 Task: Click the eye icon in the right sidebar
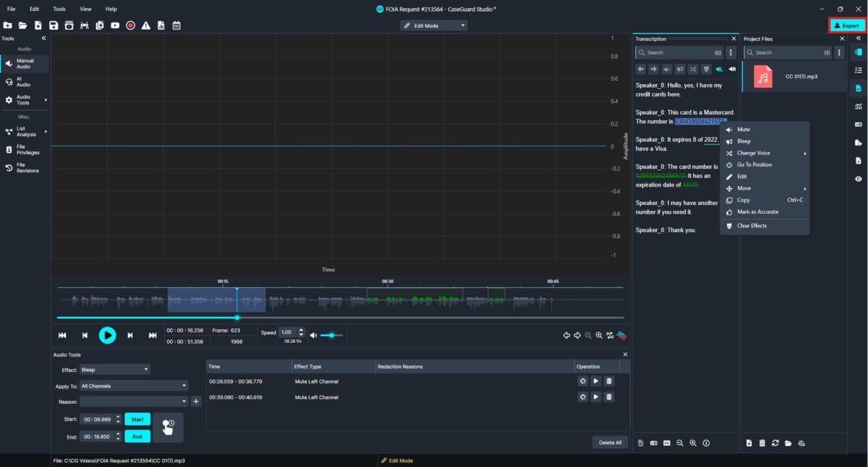pyautogui.click(x=859, y=179)
